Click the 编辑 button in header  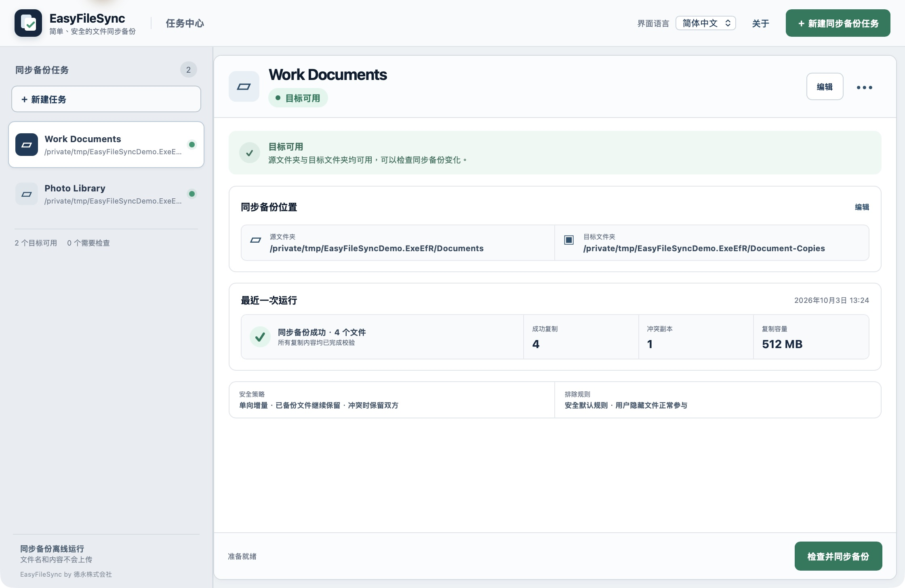(825, 86)
